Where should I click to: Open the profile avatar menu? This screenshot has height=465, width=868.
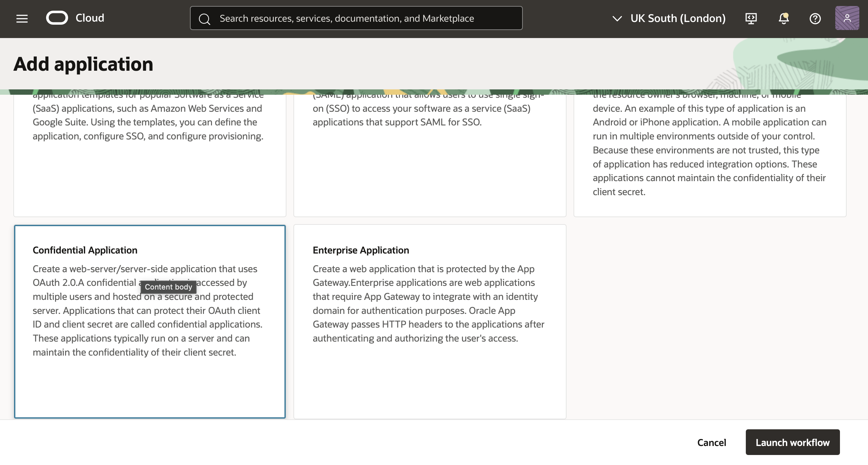coord(846,18)
